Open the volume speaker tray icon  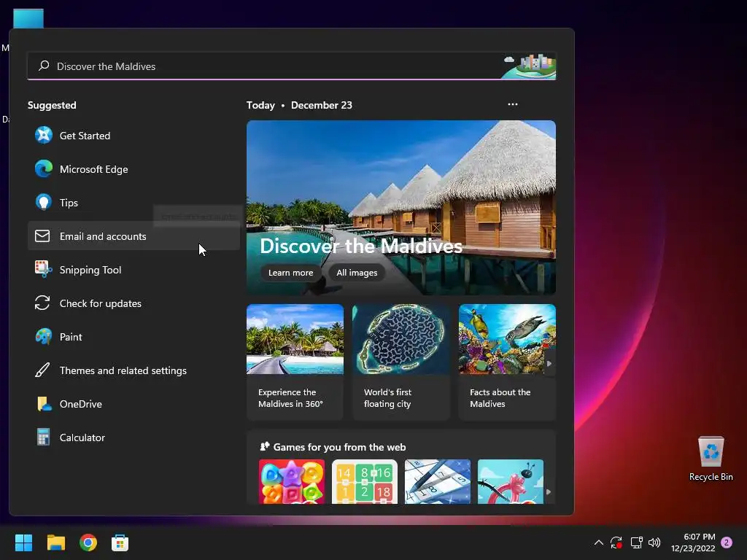[x=654, y=542]
